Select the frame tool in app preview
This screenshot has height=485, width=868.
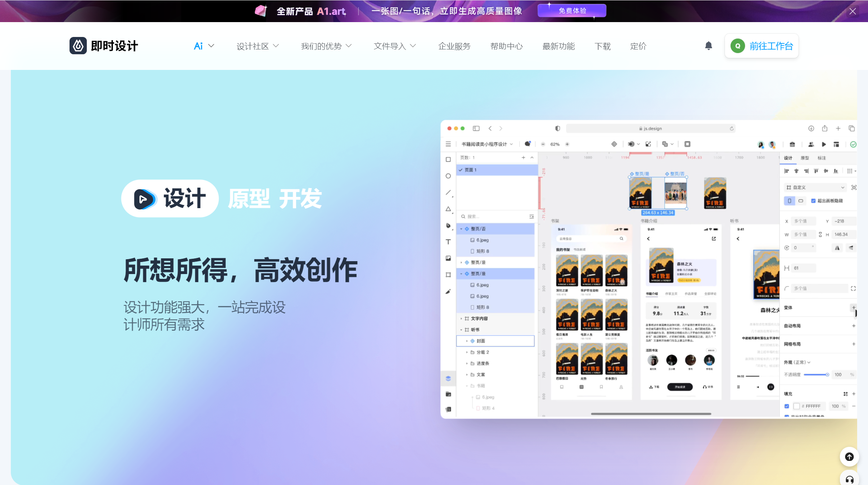click(448, 275)
